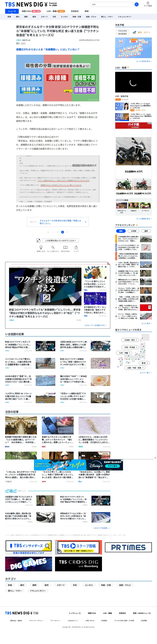Open the 地震・災害 sub-navigation item
The image size is (157, 644).
(x=77, y=17)
